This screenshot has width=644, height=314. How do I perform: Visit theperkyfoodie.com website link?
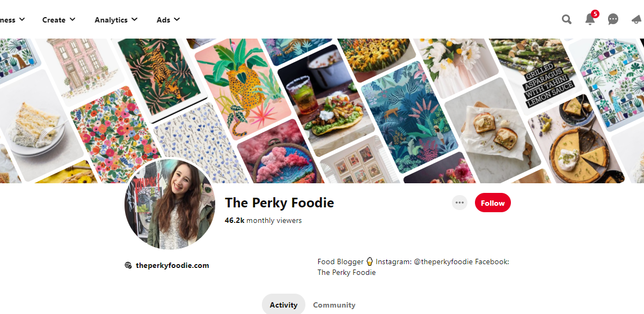point(172,265)
